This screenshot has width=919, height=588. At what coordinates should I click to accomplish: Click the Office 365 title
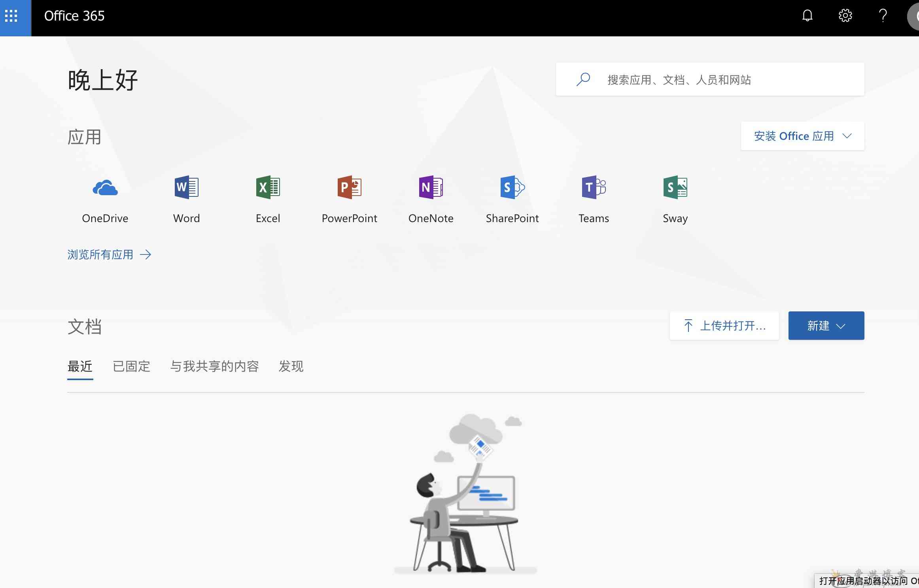pos(74,16)
